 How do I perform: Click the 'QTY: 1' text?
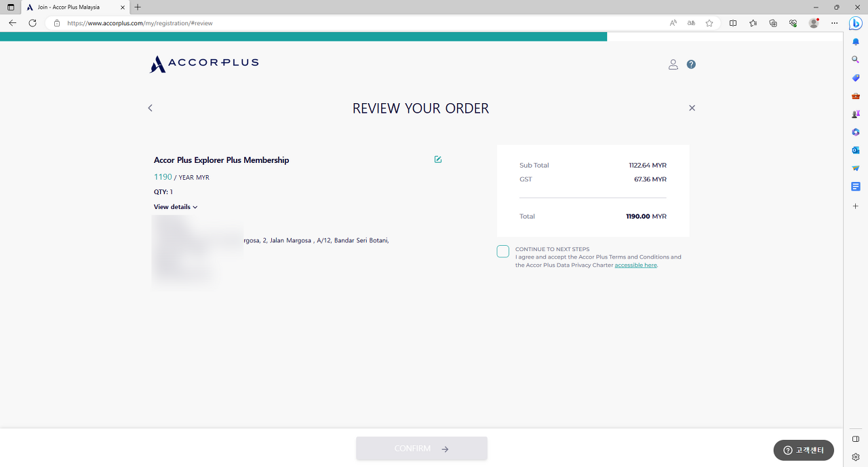pos(163,192)
